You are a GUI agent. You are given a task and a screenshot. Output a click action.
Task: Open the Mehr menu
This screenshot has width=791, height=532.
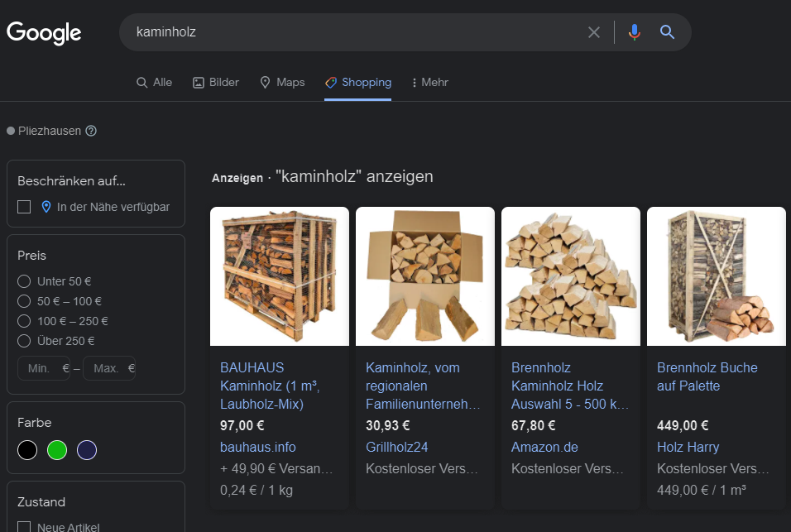pos(429,82)
